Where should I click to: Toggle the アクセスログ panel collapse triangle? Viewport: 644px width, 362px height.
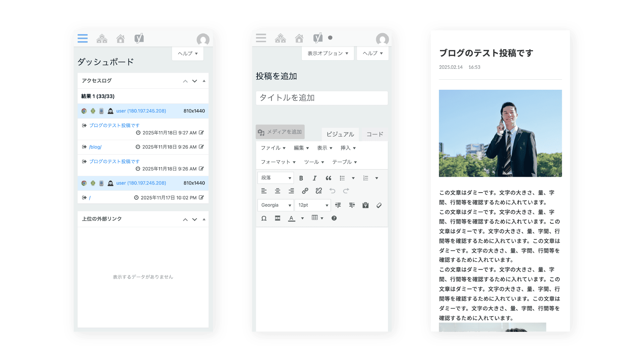[x=204, y=81]
